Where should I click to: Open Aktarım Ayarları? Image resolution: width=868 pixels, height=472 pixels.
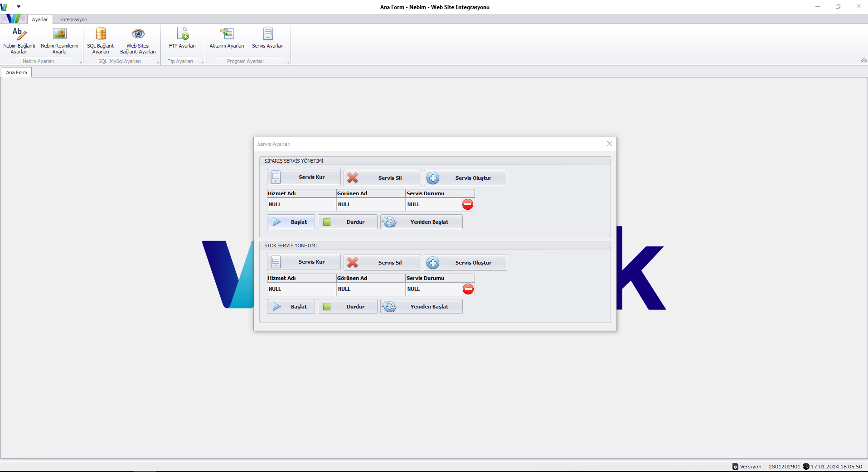[x=227, y=38]
